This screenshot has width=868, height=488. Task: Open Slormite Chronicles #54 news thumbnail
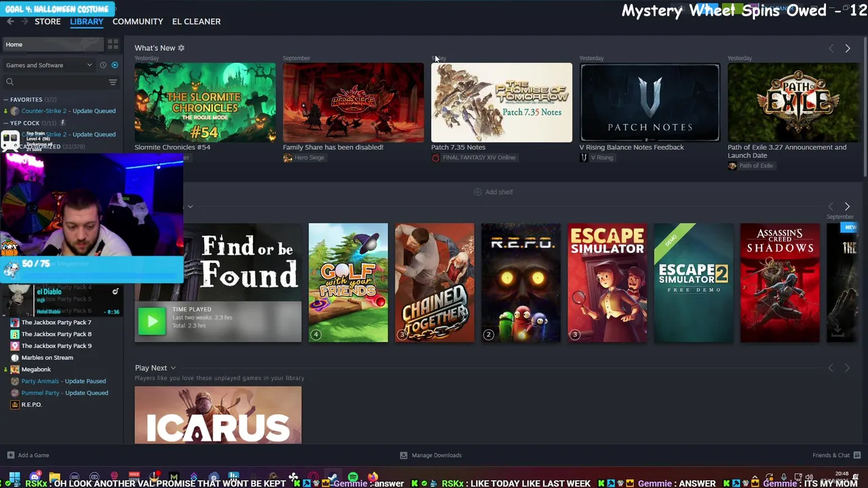(x=205, y=102)
